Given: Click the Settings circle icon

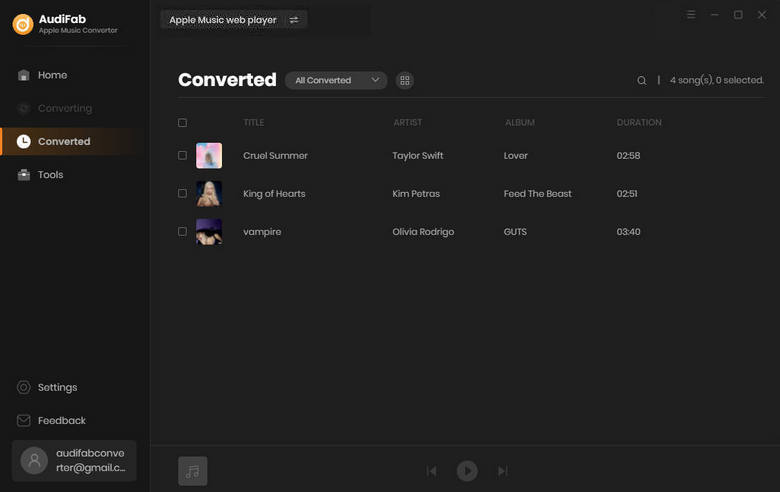Looking at the screenshot, I should tap(23, 387).
